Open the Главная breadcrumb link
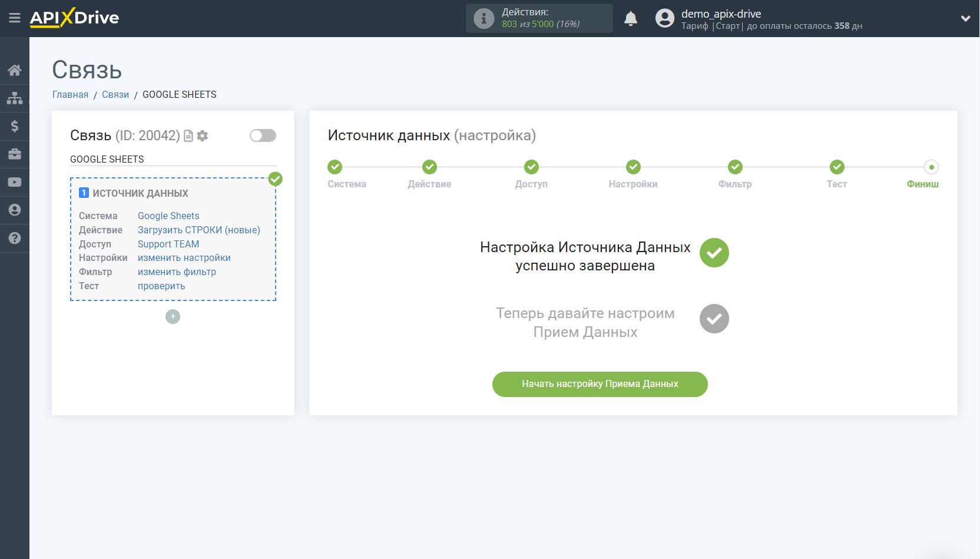The width and height of the screenshot is (980, 559). 70,95
